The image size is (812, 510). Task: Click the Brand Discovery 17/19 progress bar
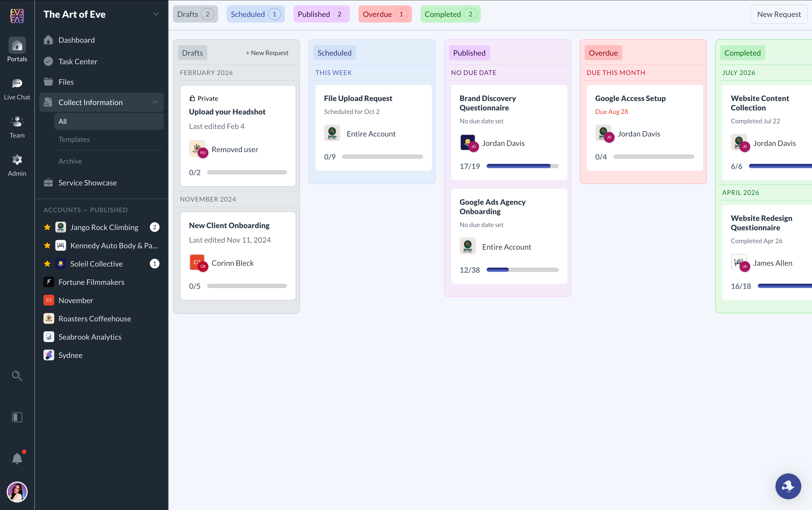(523, 166)
